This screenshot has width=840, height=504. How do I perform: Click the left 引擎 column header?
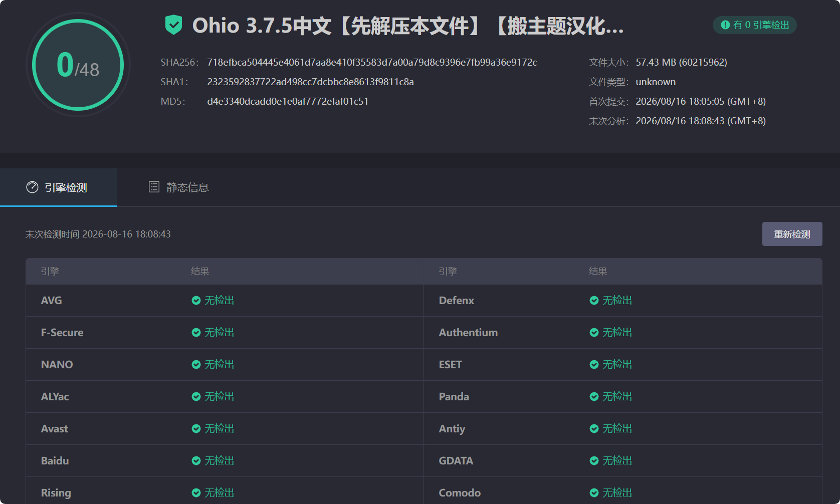[x=50, y=271]
